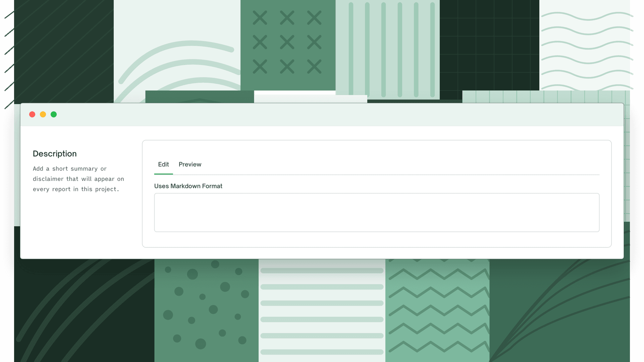The height and width of the screenshot is (362, 644).
Task: Click the red close window dot
Action: 32,115
